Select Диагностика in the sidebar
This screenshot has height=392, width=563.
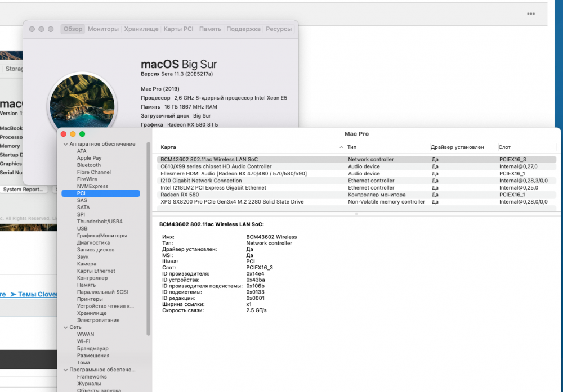(x=93, y=243)
